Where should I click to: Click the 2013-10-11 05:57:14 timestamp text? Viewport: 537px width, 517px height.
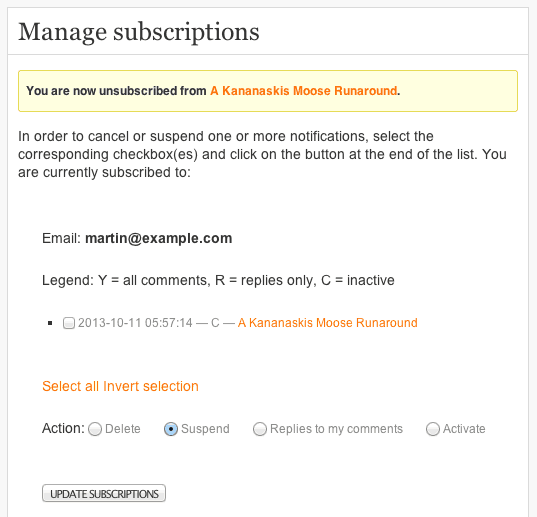pos(135,323)
